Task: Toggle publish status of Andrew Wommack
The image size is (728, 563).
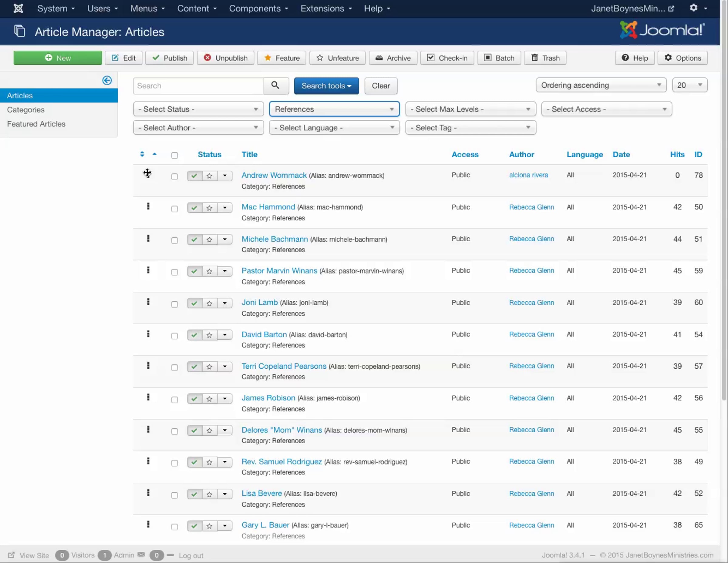Action: pos(195,176)
